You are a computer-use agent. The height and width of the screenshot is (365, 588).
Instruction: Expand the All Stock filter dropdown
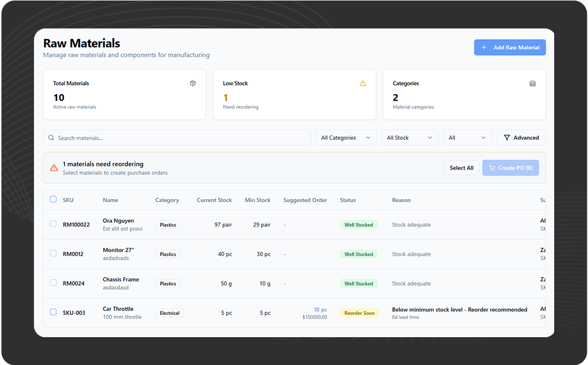tap(409, 137)
